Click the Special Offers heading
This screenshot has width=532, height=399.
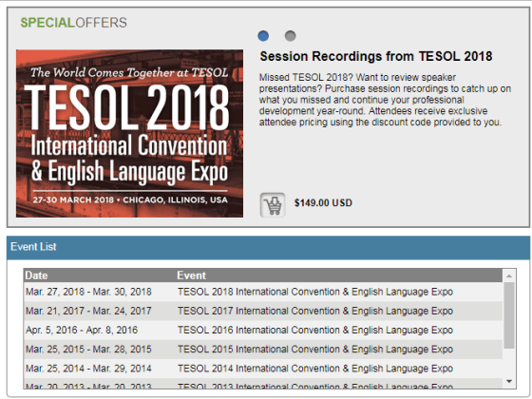pos(74,23)
